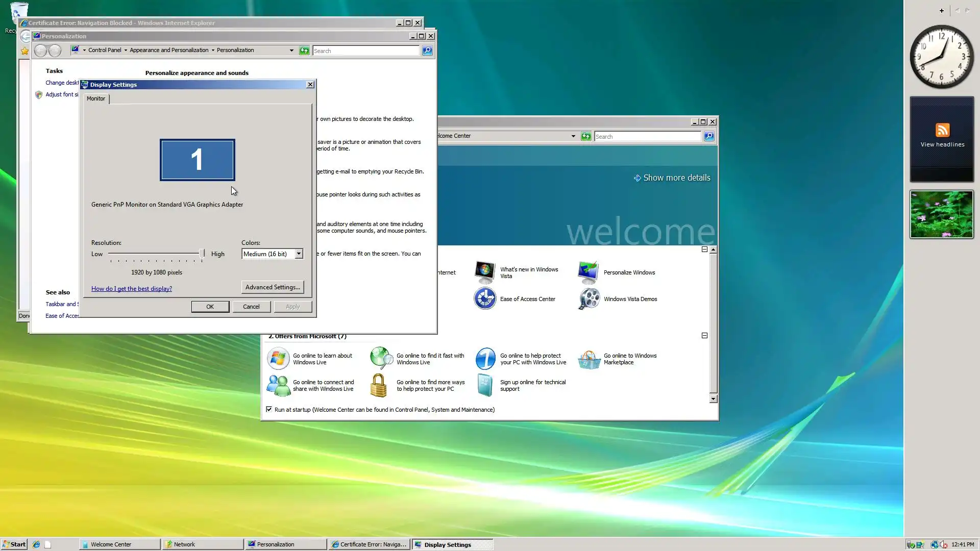This screenshot has width=980, height=551.
Task: Expand the Personalization address bar dropdown arrow
Action: pos(291,51)
